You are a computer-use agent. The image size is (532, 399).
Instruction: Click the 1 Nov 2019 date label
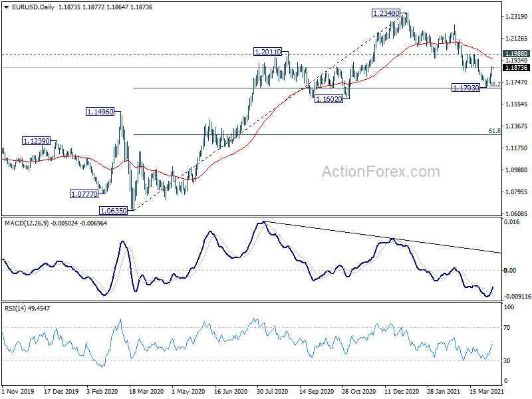click(18, 391)
